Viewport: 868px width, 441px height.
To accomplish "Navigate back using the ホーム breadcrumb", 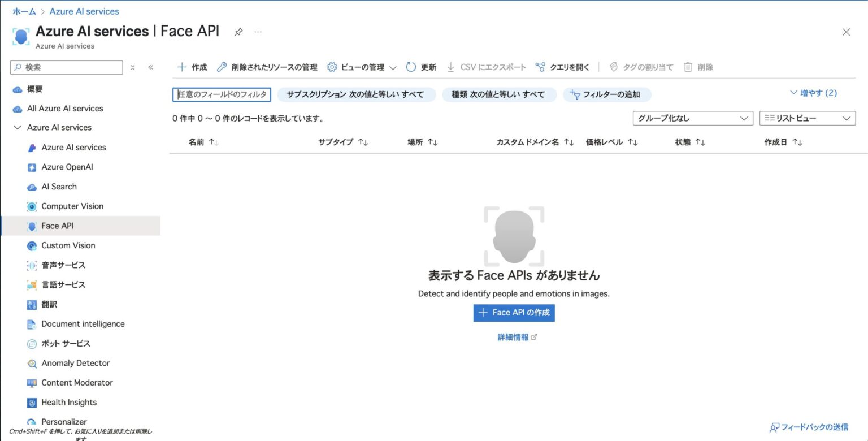I will tap(24, 11).
